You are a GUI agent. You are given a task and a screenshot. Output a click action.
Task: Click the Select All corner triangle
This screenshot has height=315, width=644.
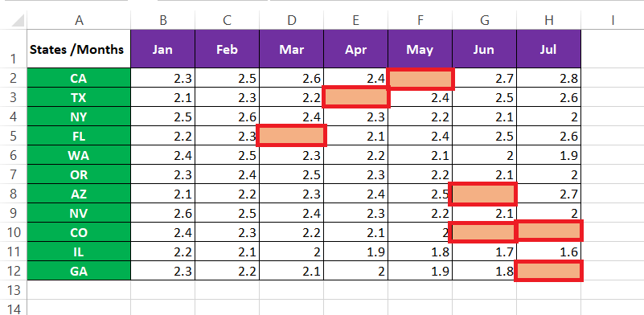(18, 20)
